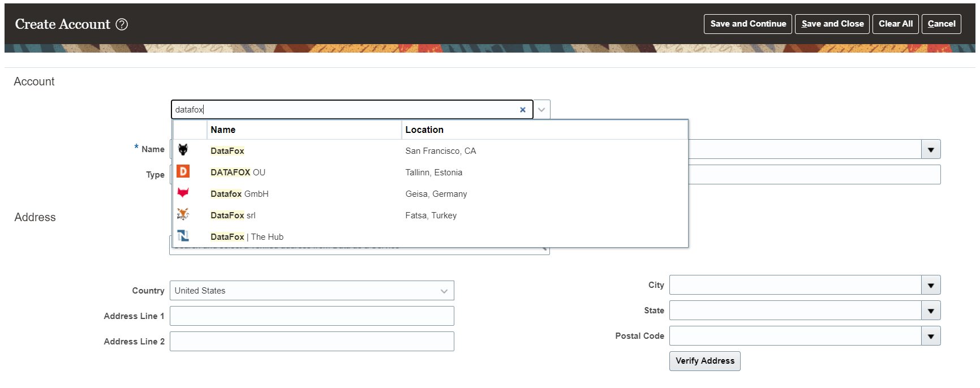Viewport: 980px width, 388px height.
Task: Click Save and Close button
Action: pos(832,24)
